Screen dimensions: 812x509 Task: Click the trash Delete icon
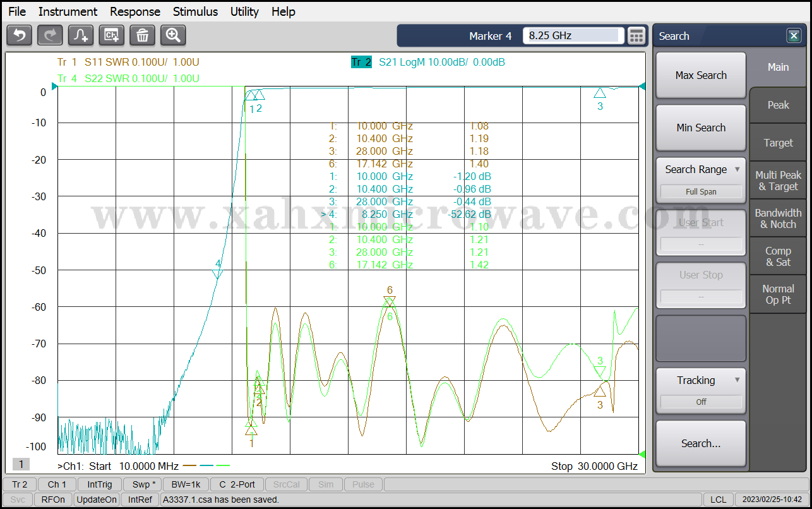pos(142,35)
